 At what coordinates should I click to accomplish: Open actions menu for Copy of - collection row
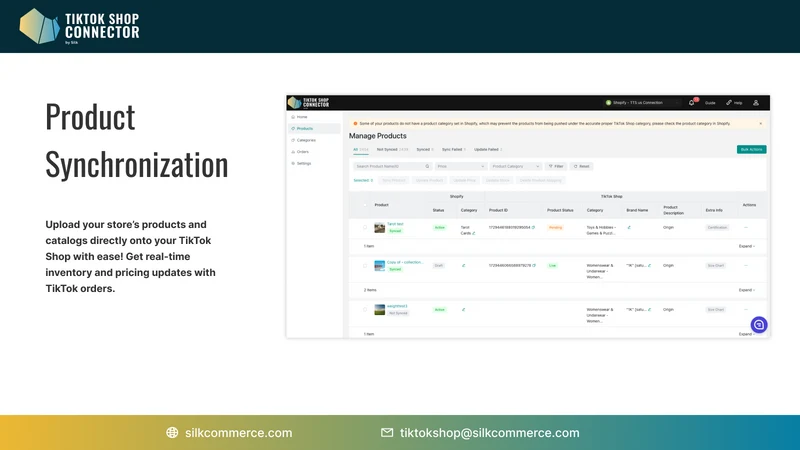[746, 265]
